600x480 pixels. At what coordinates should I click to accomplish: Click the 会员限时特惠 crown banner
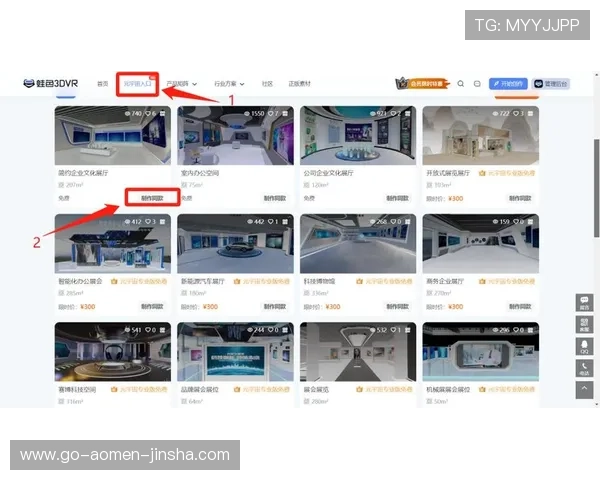[422, 83]
